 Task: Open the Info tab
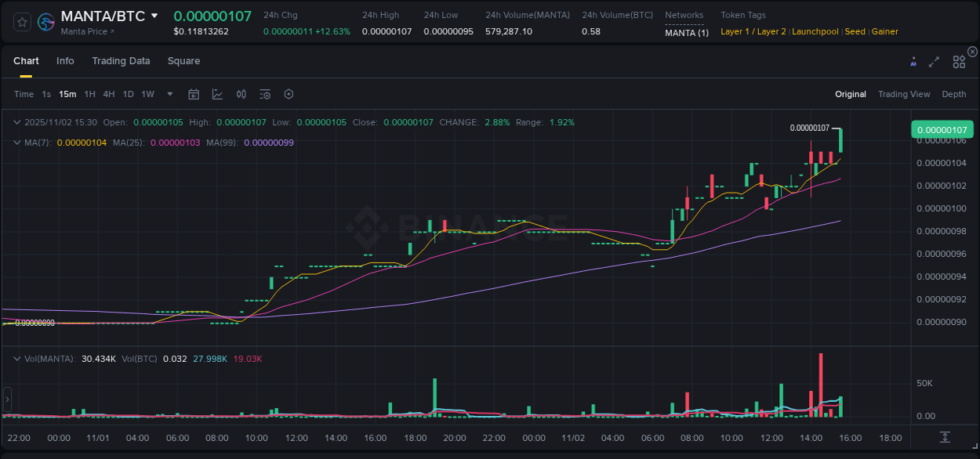pyautogui.click(x=65, y=60)
